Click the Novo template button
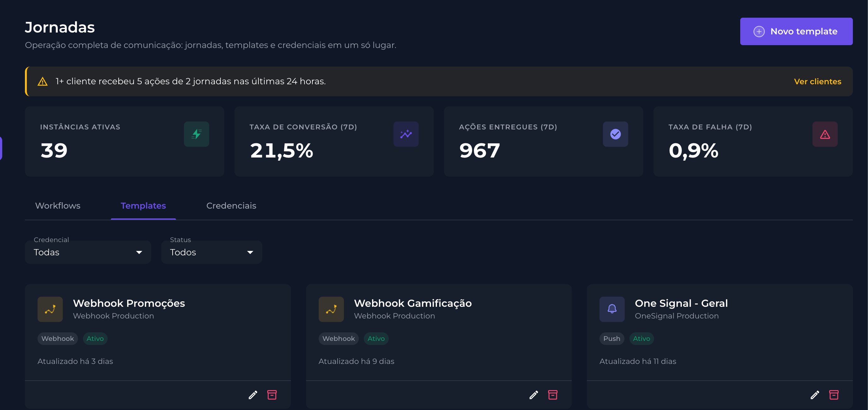Viewport: 868px width, 410px height. (796, 31)
